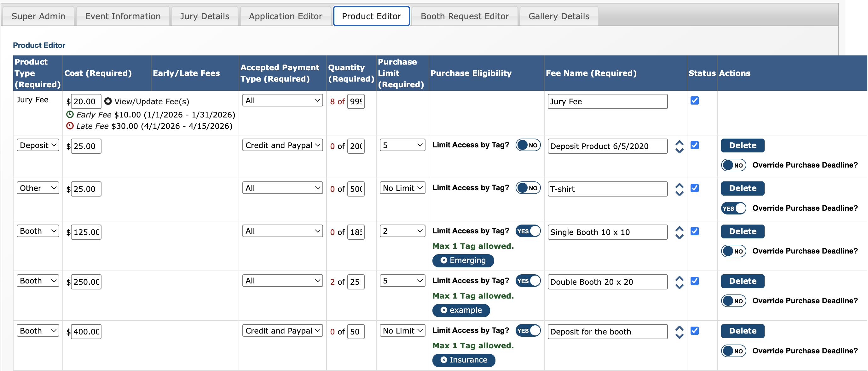Open the Purchase Limit dropdown for Double Booth 20 x 20
This screenshot has height=371, width=868.
[402, 280]
